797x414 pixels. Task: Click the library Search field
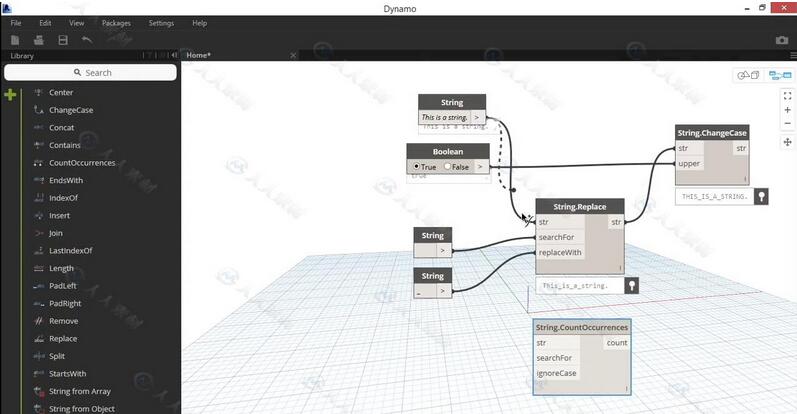pos(97,73)
